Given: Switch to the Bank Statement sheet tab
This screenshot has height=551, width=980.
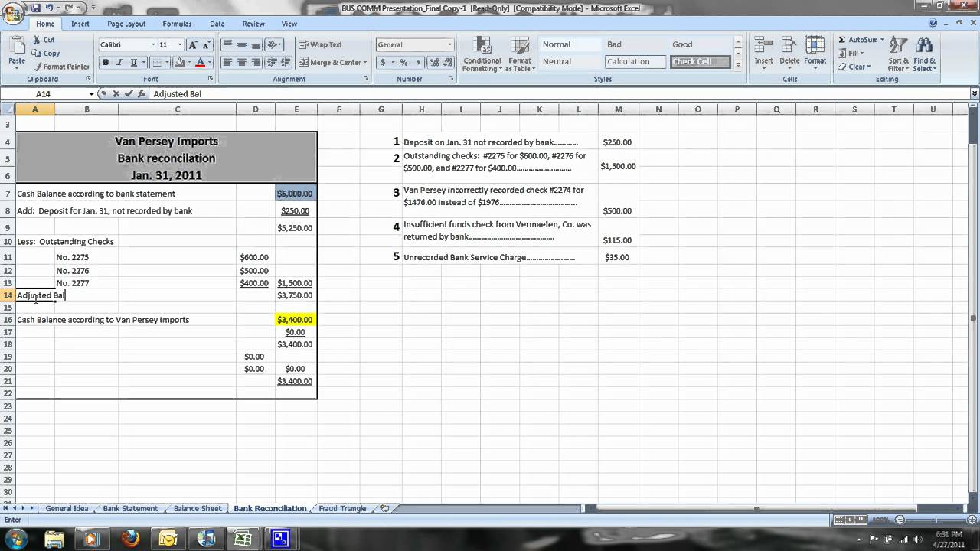Looking at the screenshot, I should click(x=130, y=508).
